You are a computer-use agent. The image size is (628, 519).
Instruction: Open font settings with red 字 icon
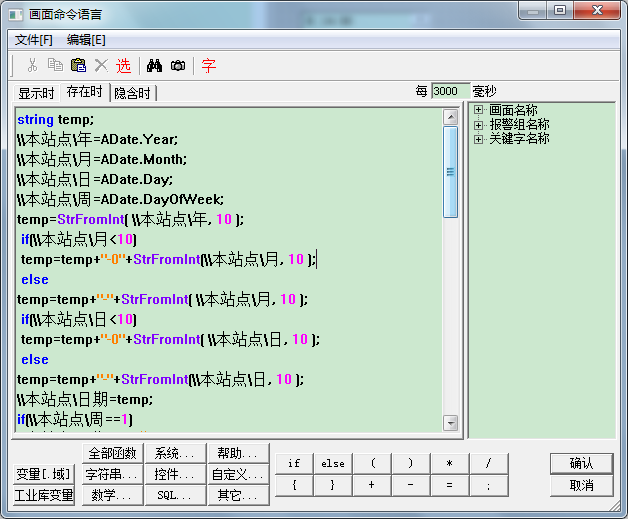click(x=208, y=66)
